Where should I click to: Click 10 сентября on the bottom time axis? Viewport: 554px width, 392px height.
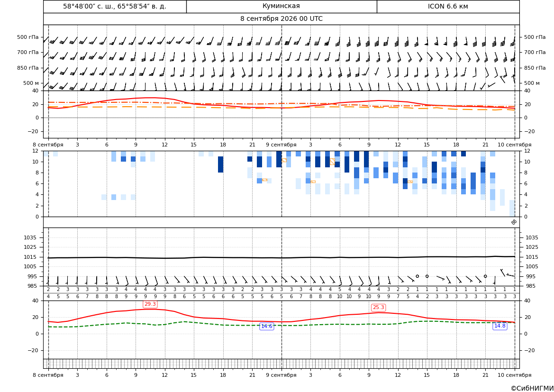(515, 375)
